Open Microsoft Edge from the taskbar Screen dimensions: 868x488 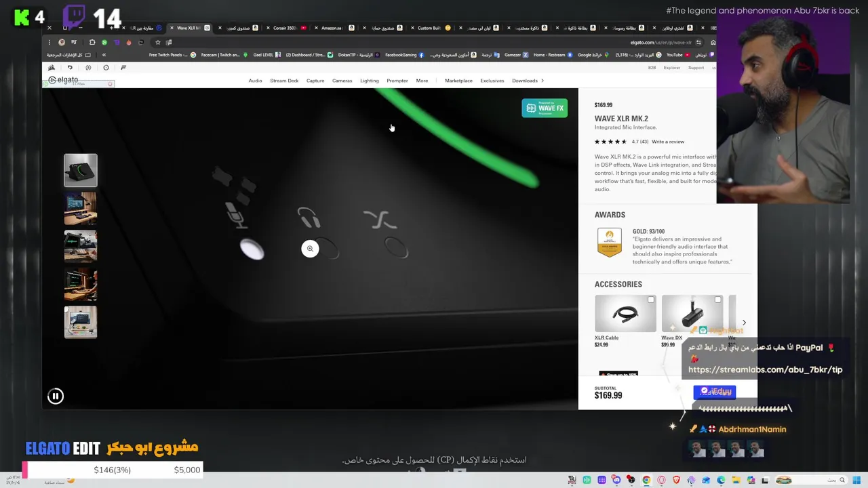[x=721, y=481]
